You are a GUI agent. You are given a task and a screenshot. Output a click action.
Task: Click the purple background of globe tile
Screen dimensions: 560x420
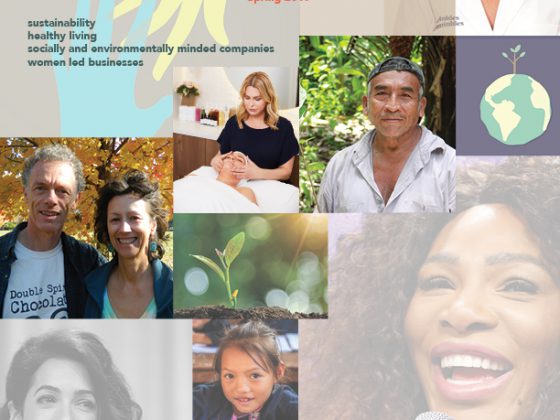pyautogui.click(x=468, y=136)
